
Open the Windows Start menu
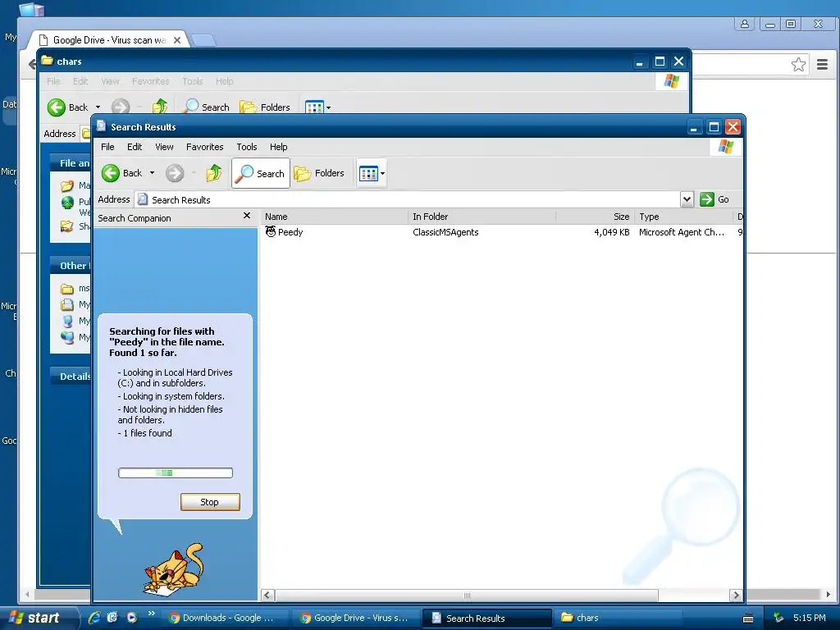39,618
